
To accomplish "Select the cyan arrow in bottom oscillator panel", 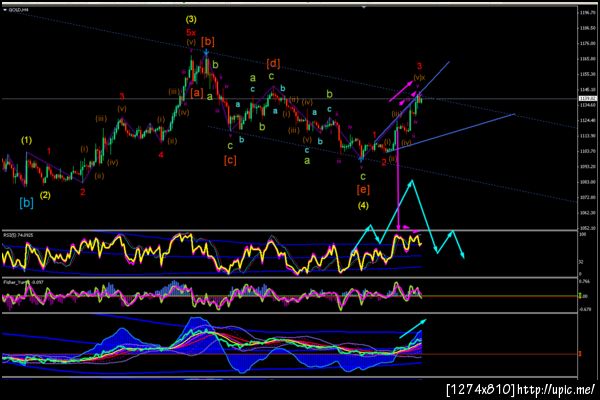I will pos(412,328).
